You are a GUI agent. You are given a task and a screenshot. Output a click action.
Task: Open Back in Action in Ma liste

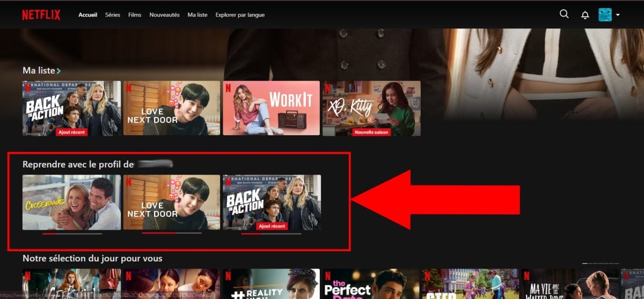71,108
